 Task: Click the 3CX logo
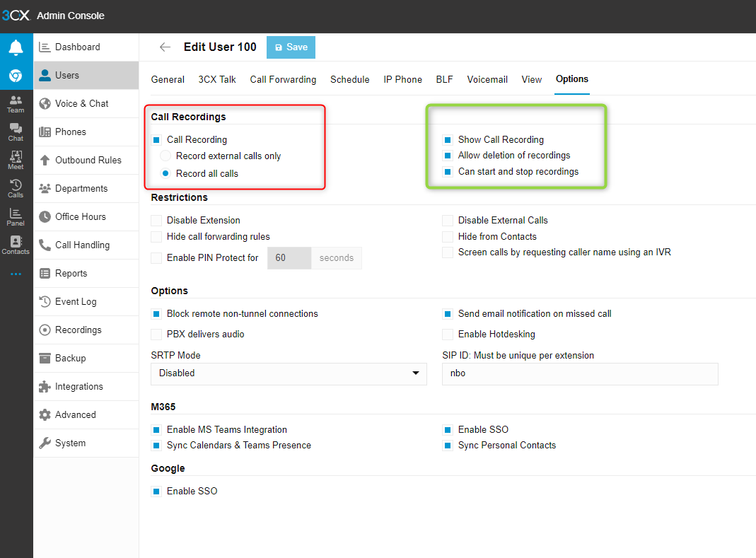[16, 16]
